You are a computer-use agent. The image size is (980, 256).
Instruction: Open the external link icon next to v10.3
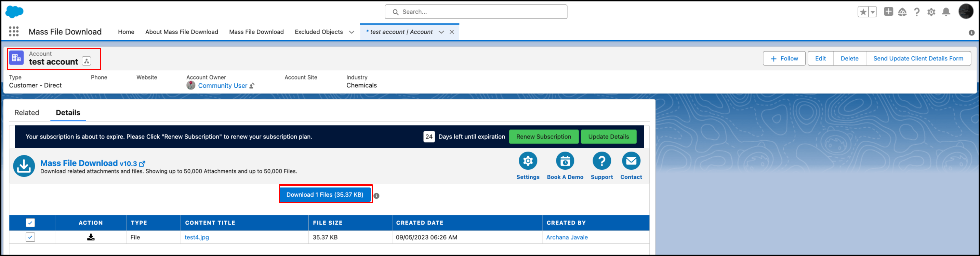click(142, 164)
